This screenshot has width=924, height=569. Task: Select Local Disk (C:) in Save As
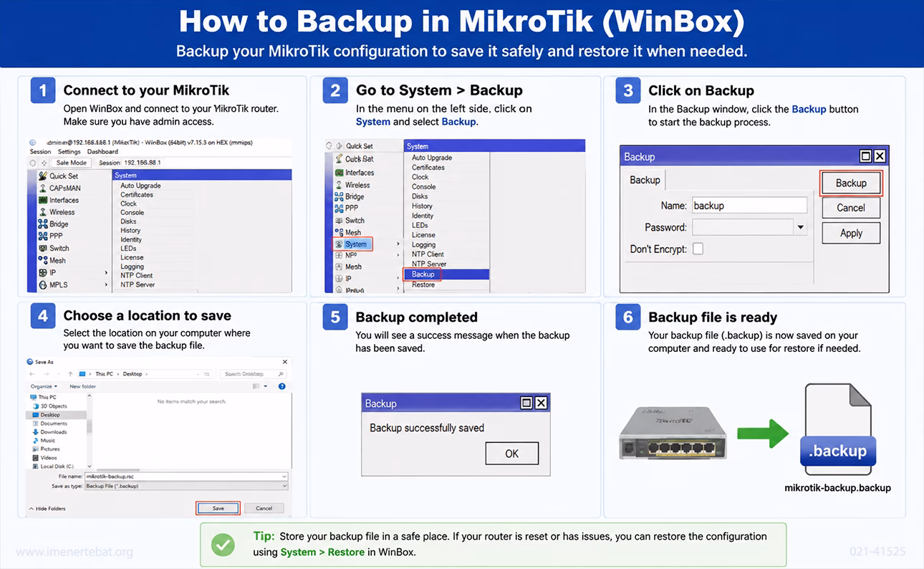click(x=52, y=467)
